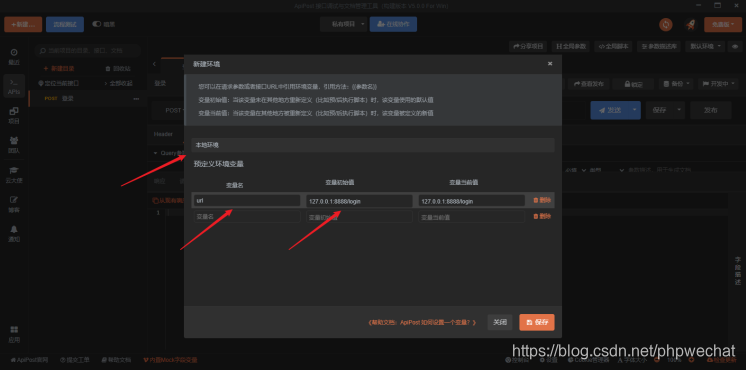
Task: Delete the url variable row
Action: (x=542, y=200)
